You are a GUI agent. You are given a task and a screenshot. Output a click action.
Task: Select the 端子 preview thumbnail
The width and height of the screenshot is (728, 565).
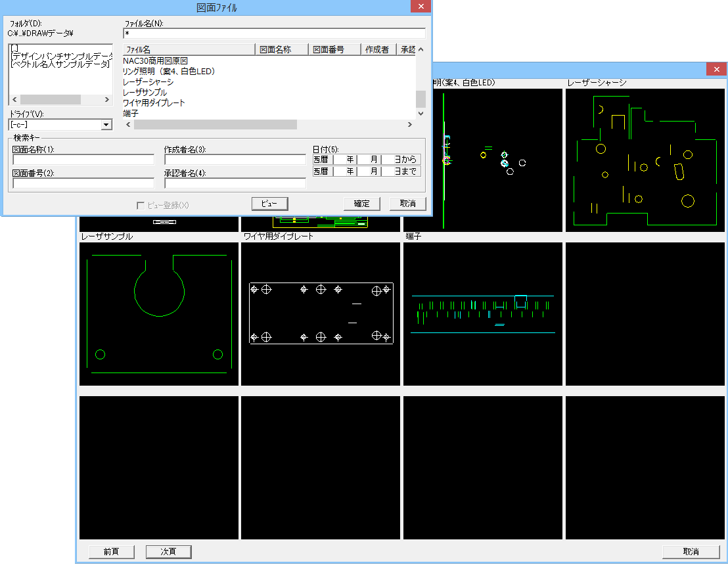(x=483, y=314)
